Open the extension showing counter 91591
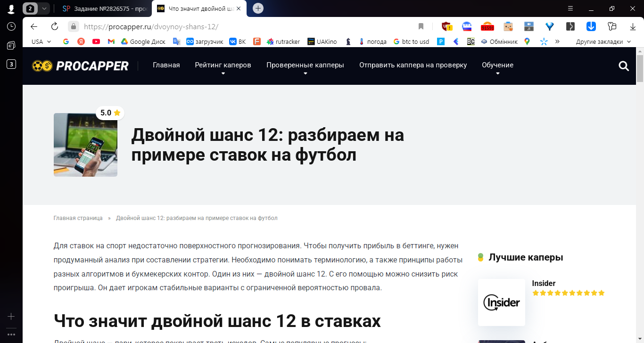The width and height of the screenshot is (644, 343). 487,26
